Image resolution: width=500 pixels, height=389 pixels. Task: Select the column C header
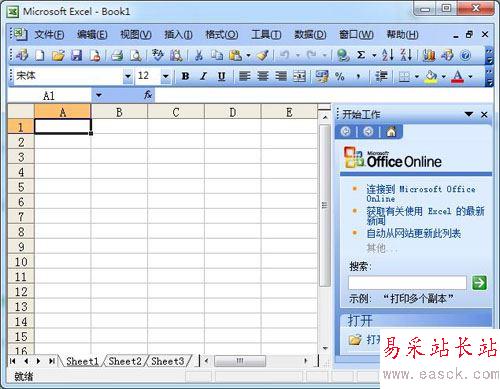point(176,112)
